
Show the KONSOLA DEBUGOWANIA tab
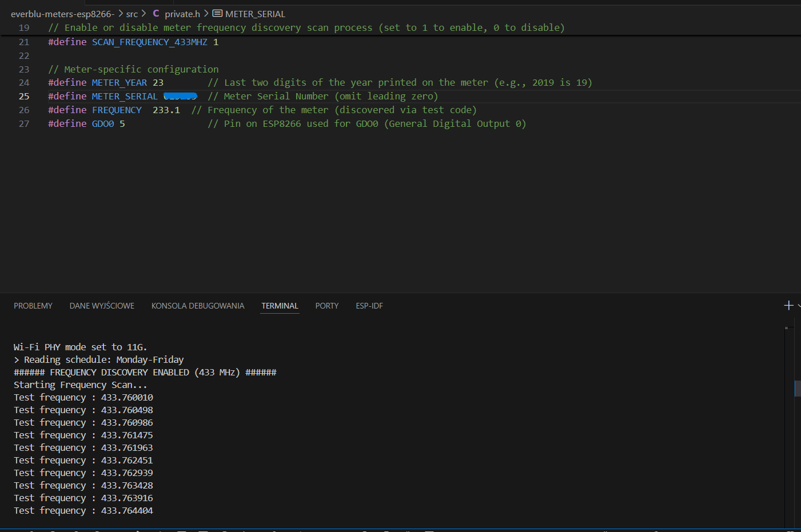click(198, 306)
